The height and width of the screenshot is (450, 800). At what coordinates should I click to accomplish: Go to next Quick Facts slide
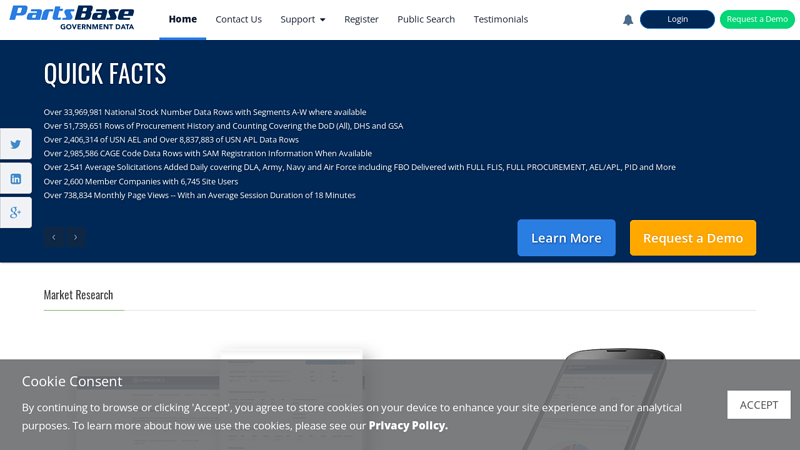coord(76,237)
